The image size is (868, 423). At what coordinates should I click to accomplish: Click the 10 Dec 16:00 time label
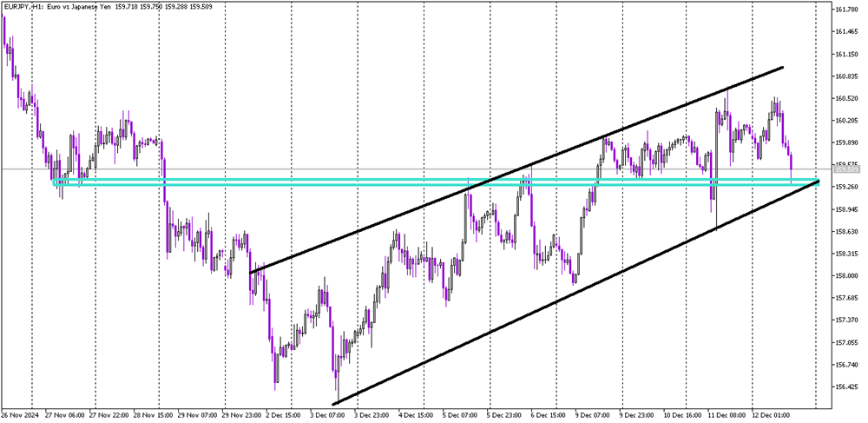coord(682,414)
